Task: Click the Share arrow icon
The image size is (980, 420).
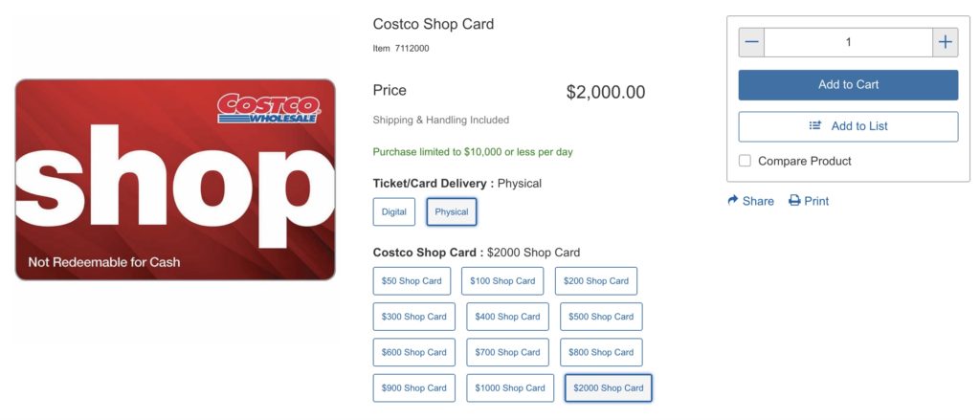Action: tap(733, 201)
